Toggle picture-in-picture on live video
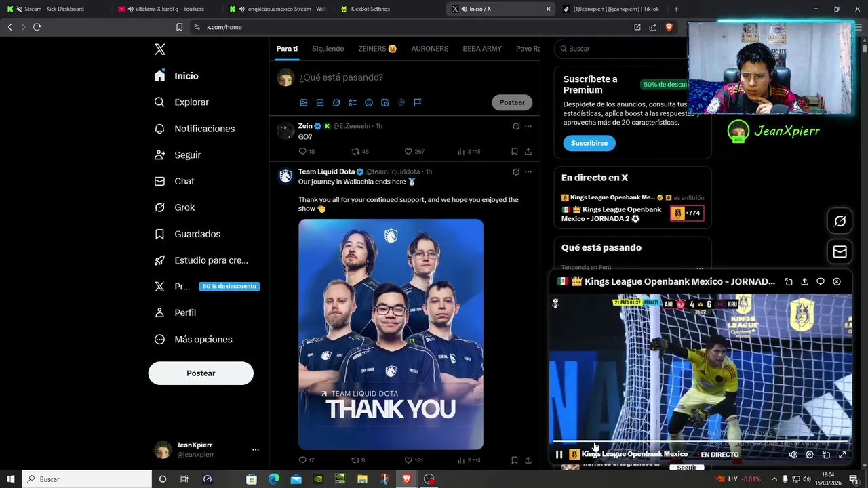 tap(826, 455)
